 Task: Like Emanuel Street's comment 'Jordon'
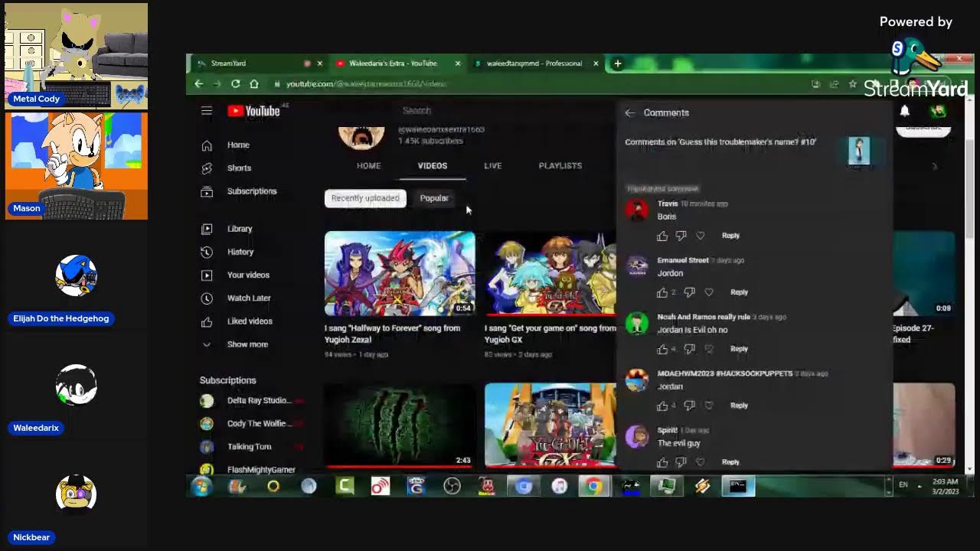point(662,292)
